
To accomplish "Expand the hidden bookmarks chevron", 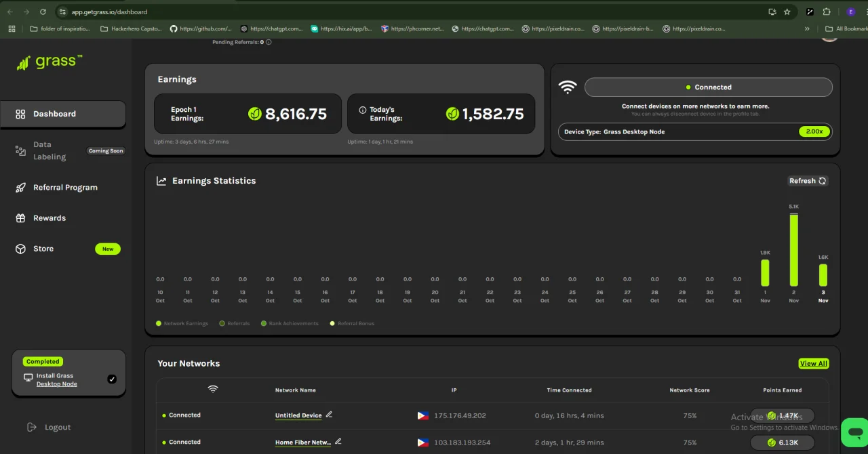I will point(807,28).
